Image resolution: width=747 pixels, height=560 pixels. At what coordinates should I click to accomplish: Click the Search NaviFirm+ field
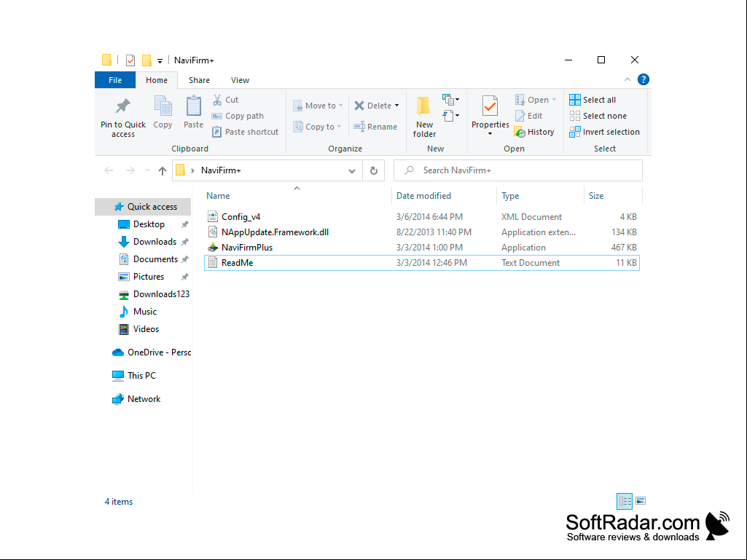pyautogui.click(x=518, y=170)
